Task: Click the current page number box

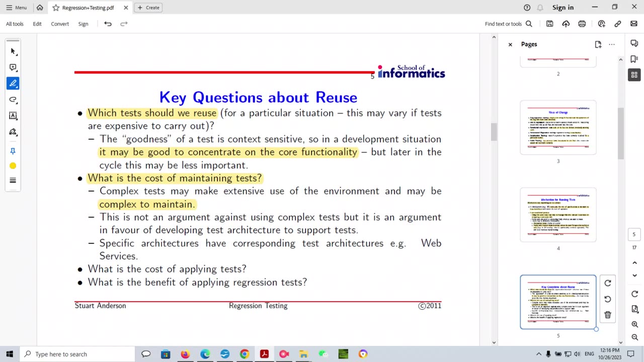Action: [x=634, y=234]
